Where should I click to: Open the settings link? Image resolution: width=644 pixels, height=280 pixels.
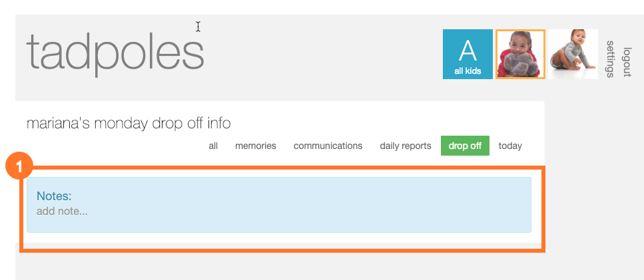pos(609,59)
